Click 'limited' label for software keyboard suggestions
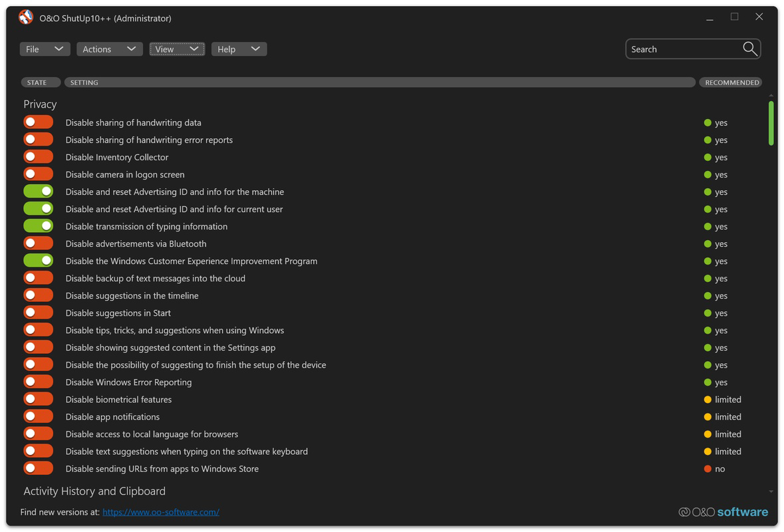This screenshot has width=784, height=532. click(728, 452)
